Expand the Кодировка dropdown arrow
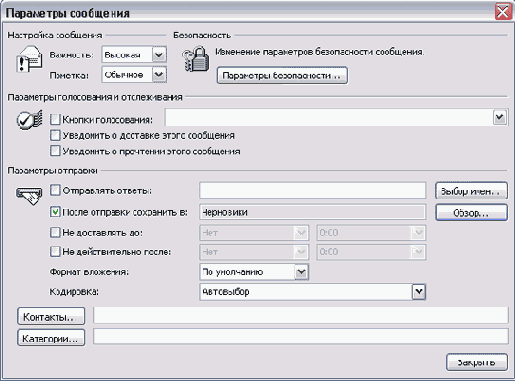Screen dimensions: 515x381 click(x=419, y=292)
